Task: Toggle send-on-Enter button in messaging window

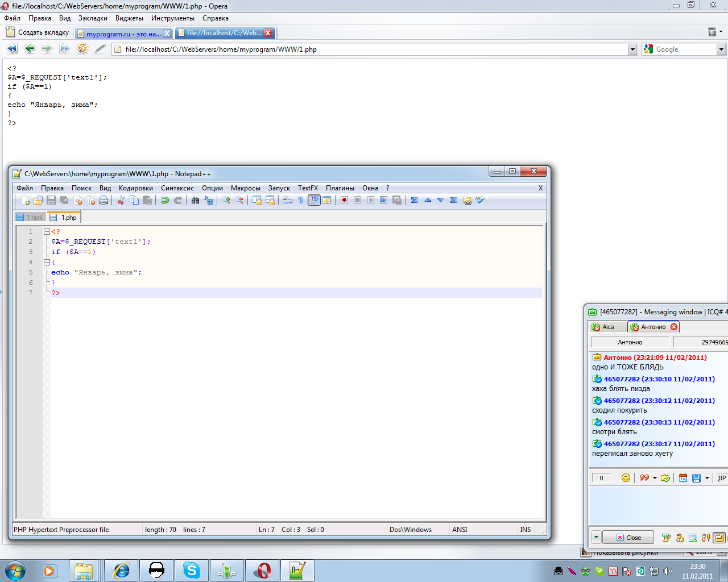Action: (x=719, y=538)
